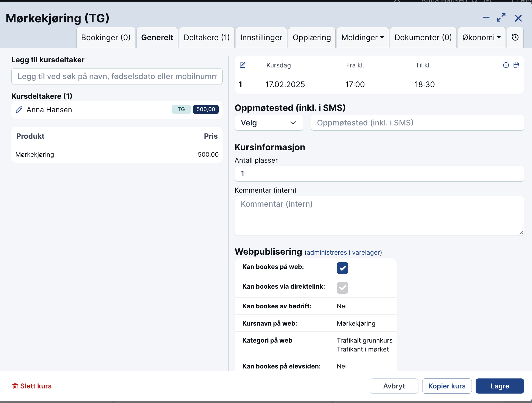Screen dimensions: 532x403
Task: Click Trafikalt grunnkurs category value
Action: (x=365, y=340)
